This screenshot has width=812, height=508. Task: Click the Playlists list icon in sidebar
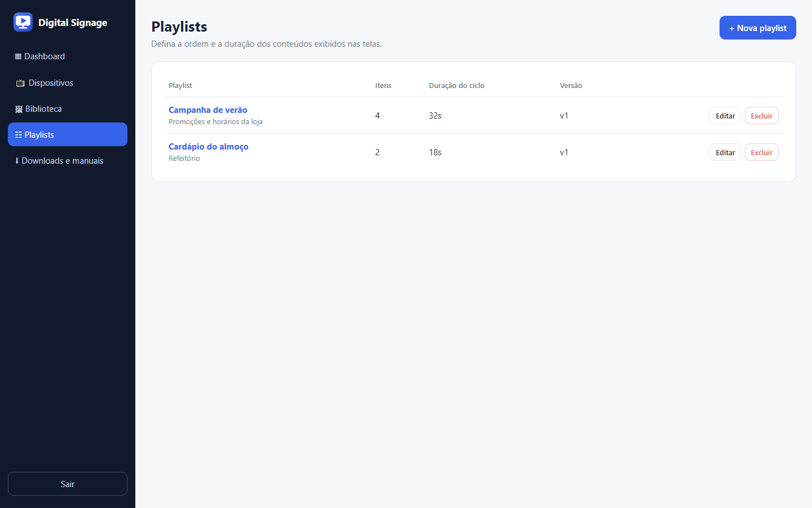(19, 135)
